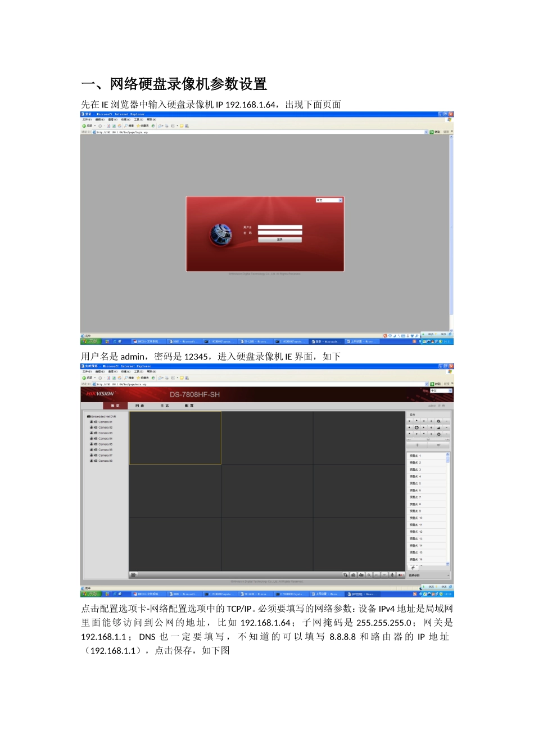Open the 工具 menu in the login browser window

point(139,120)
